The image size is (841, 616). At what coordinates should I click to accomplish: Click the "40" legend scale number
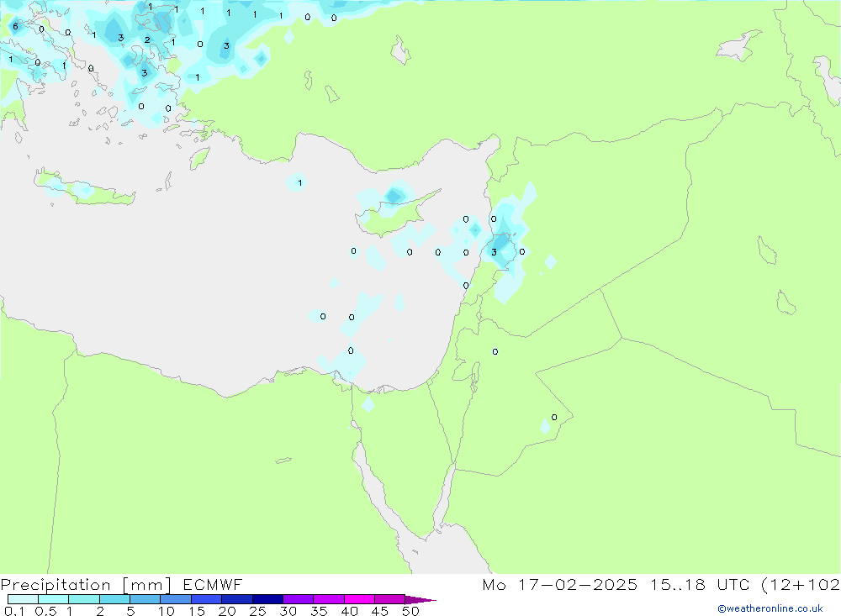(350, 611)
